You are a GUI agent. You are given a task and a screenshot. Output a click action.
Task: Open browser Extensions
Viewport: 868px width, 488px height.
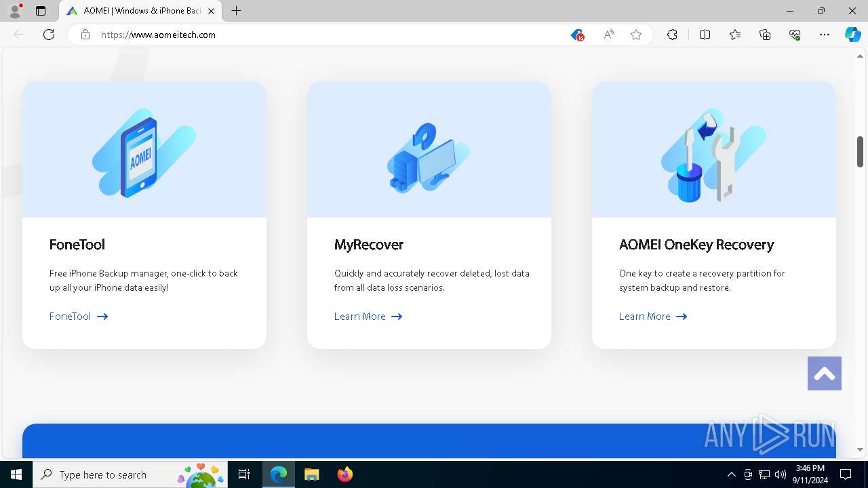[672, 35]
